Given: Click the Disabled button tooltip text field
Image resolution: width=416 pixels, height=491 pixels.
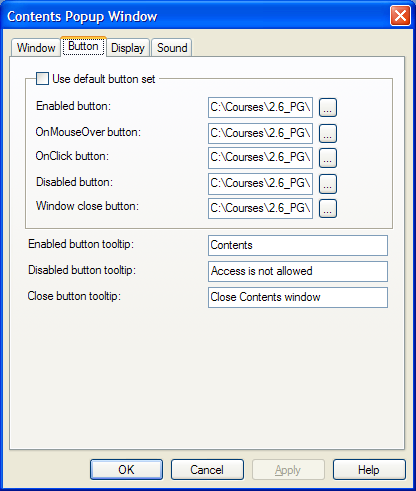Looking at the screenshot, I should [298, 271].
